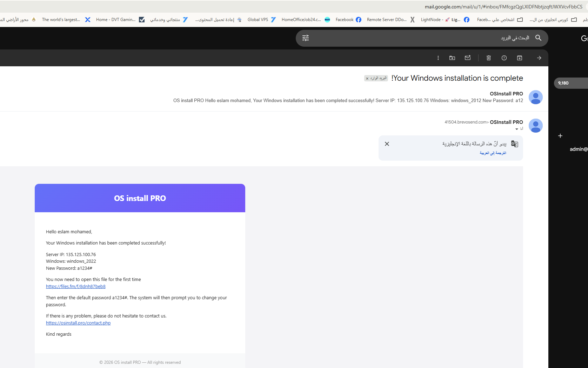Image resolution: width=588 pixels, height=368 pixels.
Task: Click the 2026 OS install PRO footer text
Action: 140,362
